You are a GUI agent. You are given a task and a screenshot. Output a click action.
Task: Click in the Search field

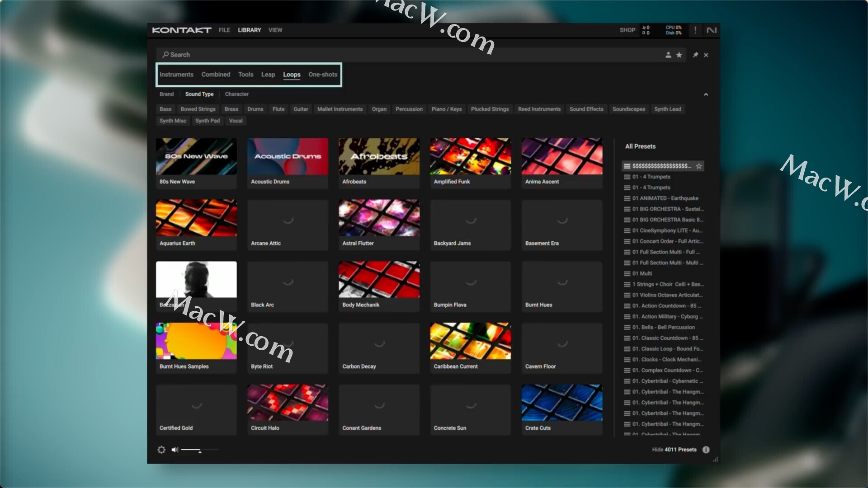[420, 55]
